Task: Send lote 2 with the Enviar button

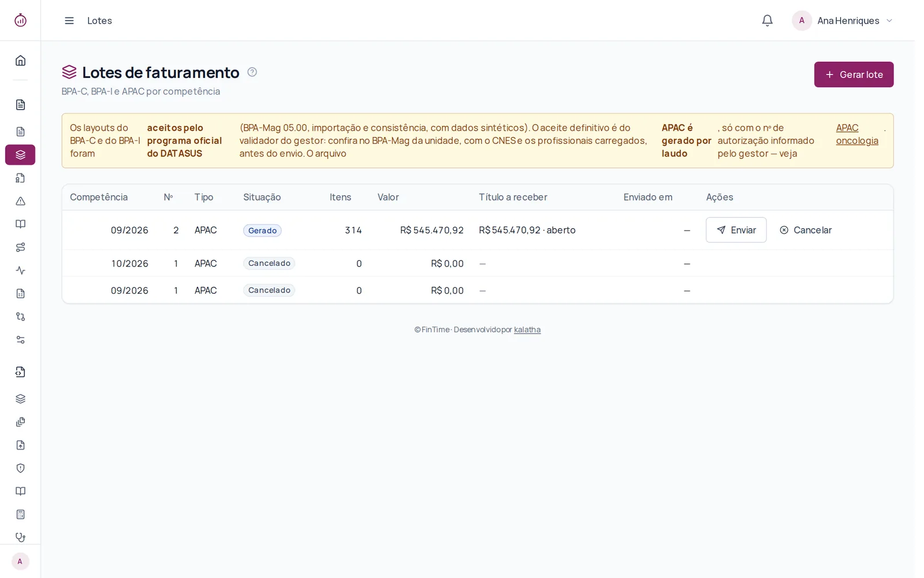Action: click(x=736, y=230)
